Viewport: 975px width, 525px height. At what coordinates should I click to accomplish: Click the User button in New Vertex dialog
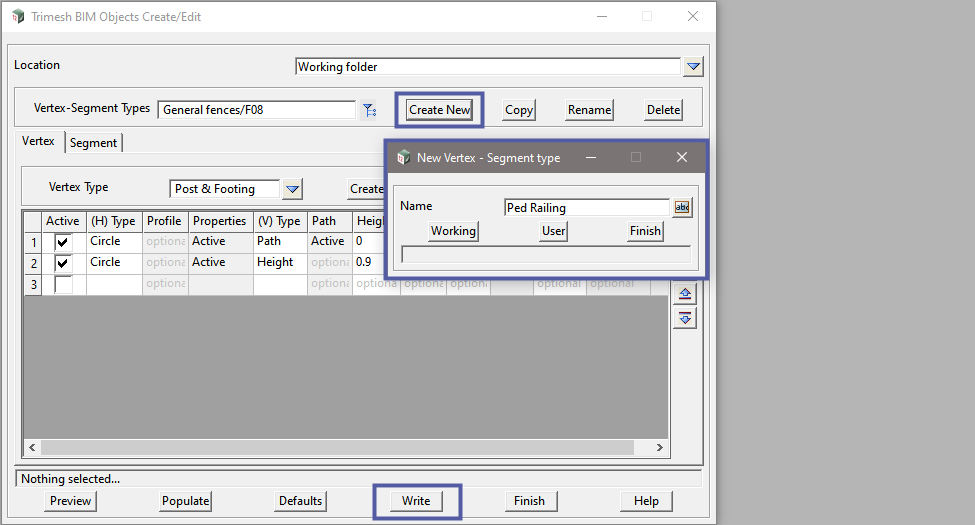pyautogui.click(x=554, y=231)
